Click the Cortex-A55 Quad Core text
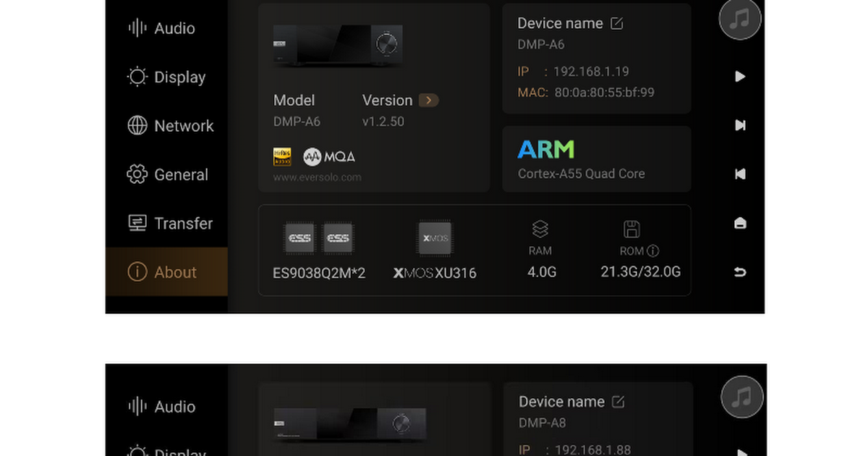The image size is (868, 456). coord(582,174)
